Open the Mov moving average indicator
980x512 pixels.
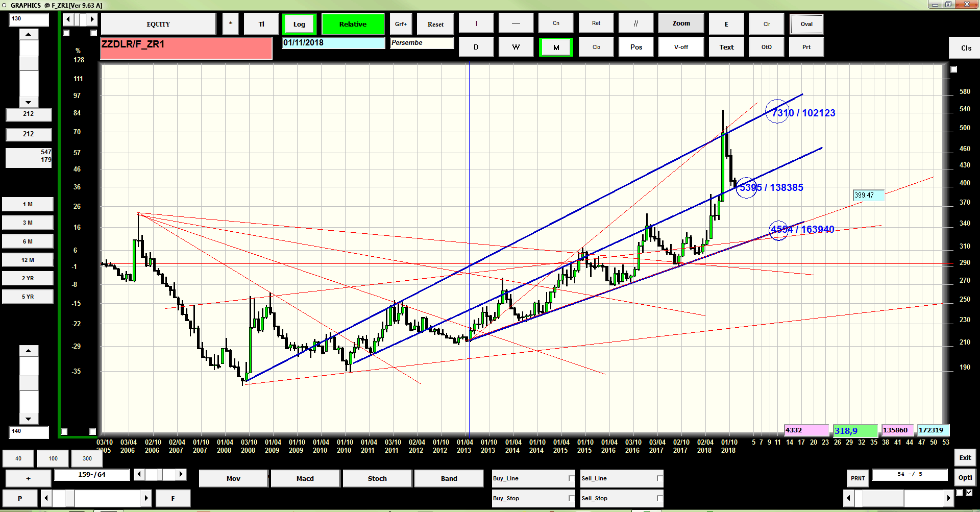click(233, 478)
